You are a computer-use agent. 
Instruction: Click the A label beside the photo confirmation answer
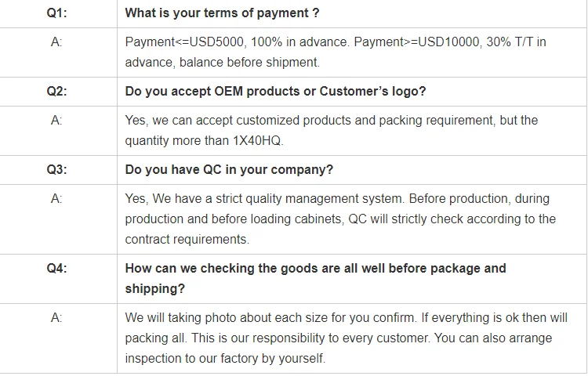tap(56, 317)
